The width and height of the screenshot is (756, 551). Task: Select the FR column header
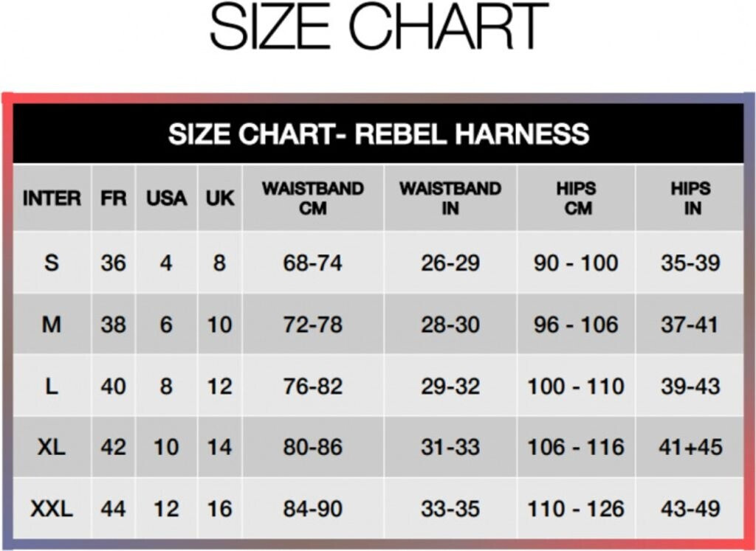[x=114, y=198]
